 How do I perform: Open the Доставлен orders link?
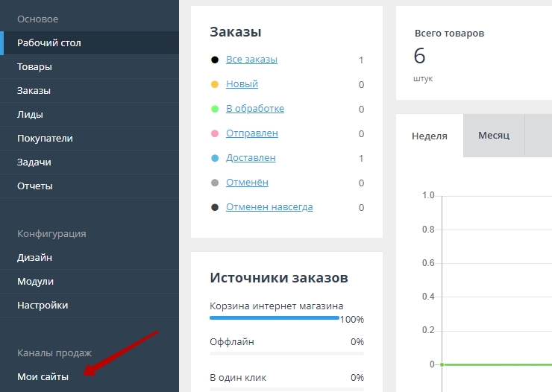click(251, 158)
